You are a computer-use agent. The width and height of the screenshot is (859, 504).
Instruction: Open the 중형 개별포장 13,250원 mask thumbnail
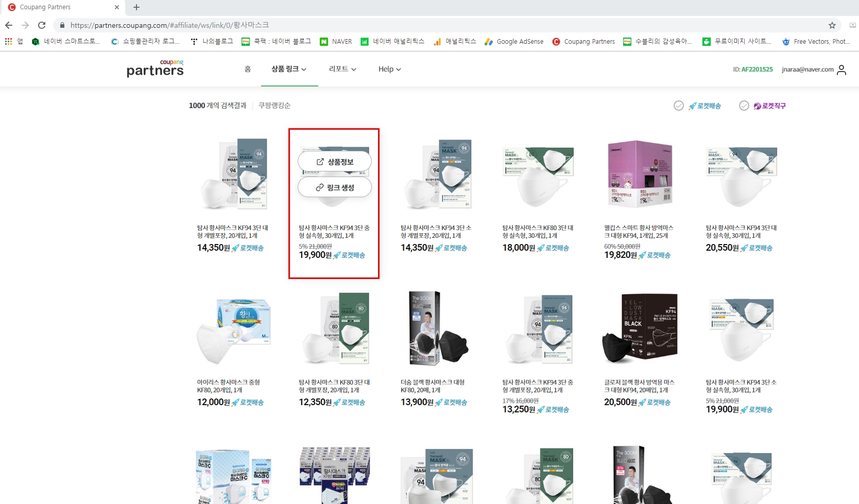[538, 328]
